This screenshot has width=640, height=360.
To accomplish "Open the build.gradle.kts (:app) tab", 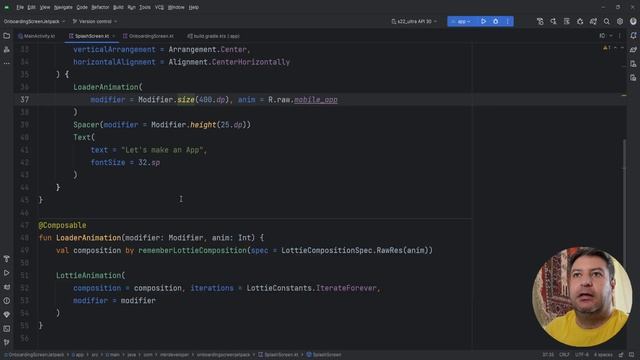I will click(x=213, y=36).
